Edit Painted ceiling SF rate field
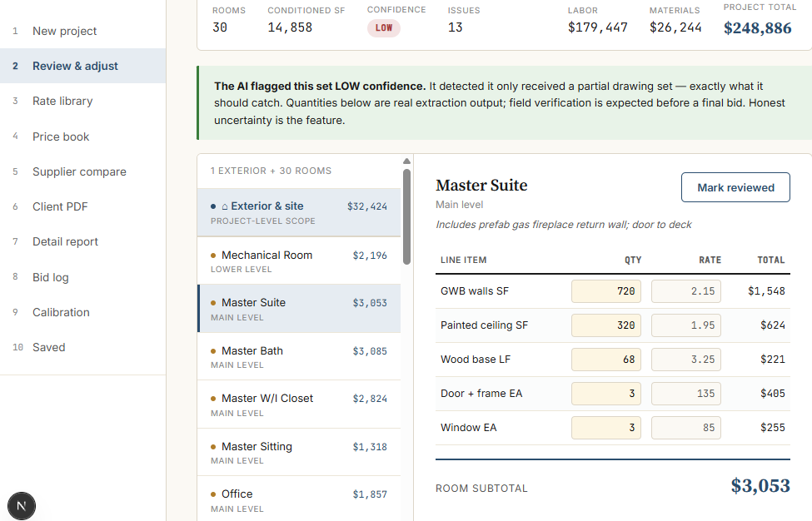 (685, 325)
